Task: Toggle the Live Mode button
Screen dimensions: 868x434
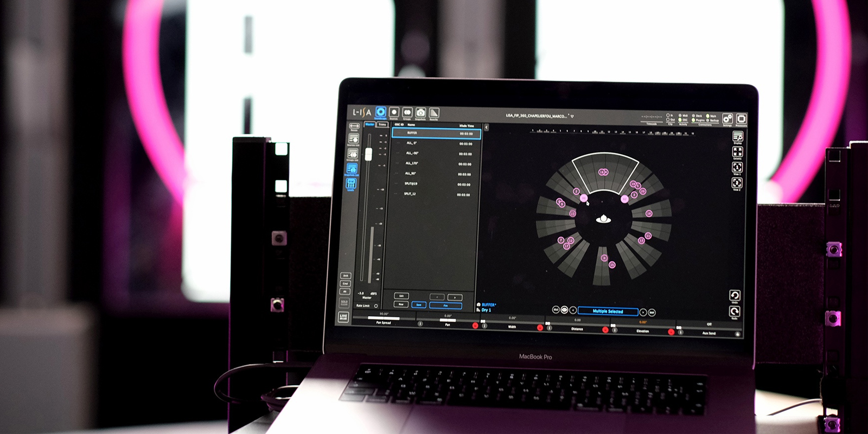Action: 343,317
